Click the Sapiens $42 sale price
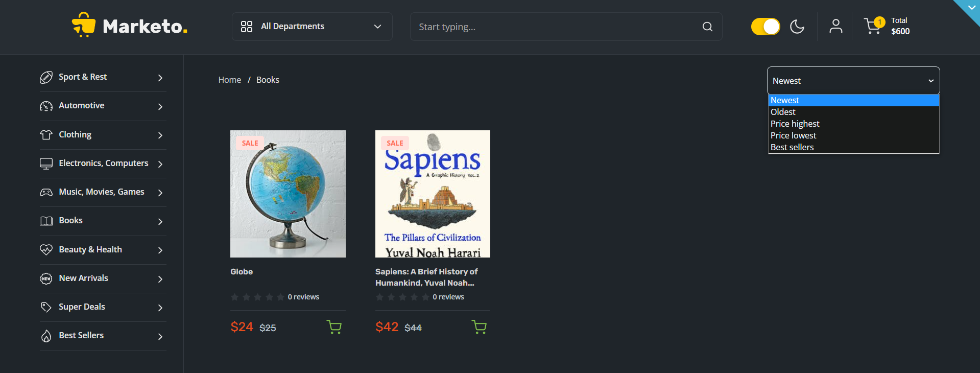 tap(387, 327)
